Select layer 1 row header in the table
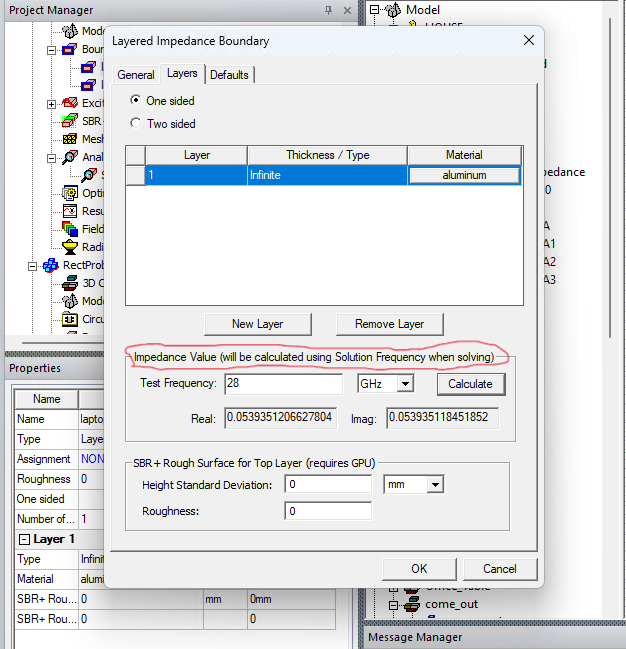The width and height of the screenshot is (626, 649). (x=135, y=175)
